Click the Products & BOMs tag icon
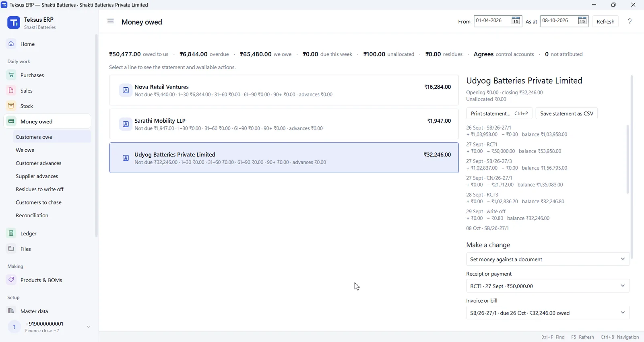644x342 pixels. (11, 280)
